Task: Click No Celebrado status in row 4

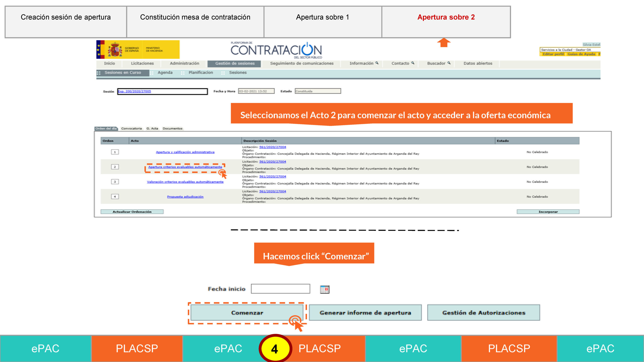Action: (537, 197)
